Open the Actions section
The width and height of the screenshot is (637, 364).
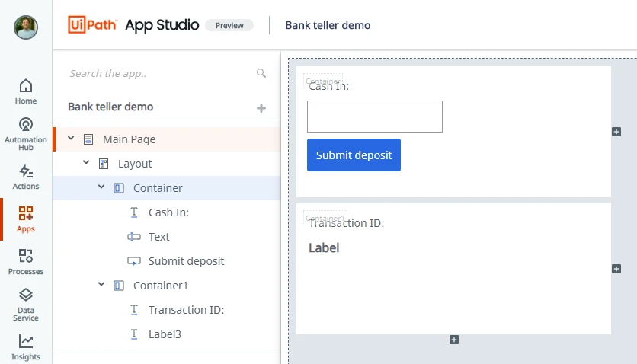(x=26, y=177)
